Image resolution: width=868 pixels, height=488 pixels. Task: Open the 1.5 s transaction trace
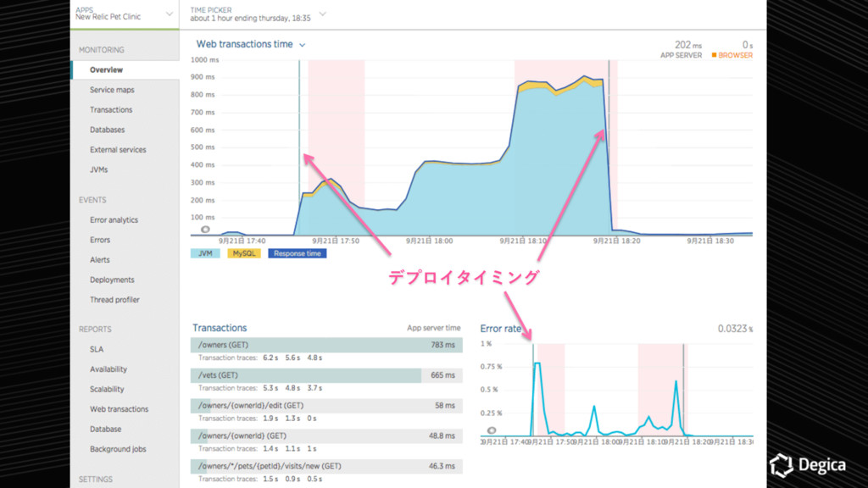coord(270,480)
